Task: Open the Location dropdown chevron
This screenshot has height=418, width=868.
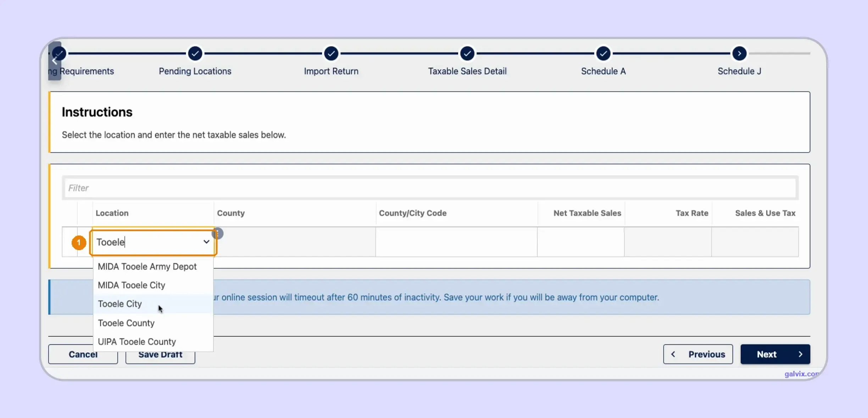Action: (206, 242)
